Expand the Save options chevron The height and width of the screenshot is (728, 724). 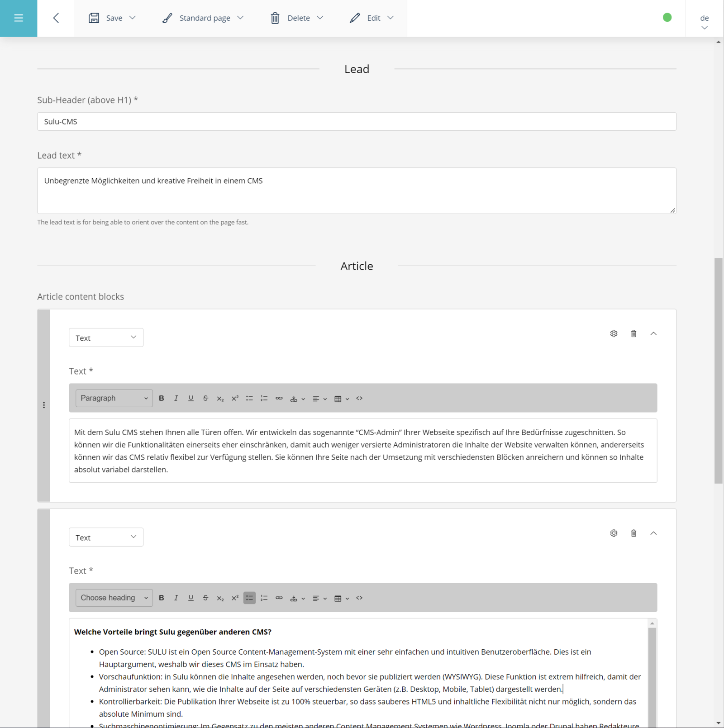click(x=133, y=18)
